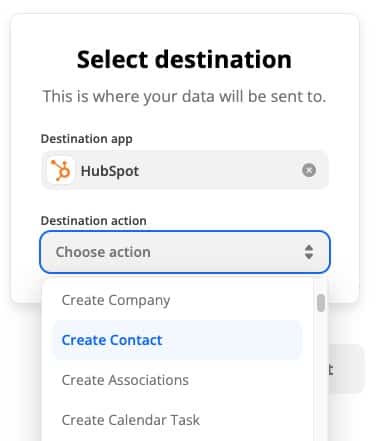The width and height of the screenshot is (376, 441).
Task: Click the Choose action placeholder text
Action: click(103, 252)
